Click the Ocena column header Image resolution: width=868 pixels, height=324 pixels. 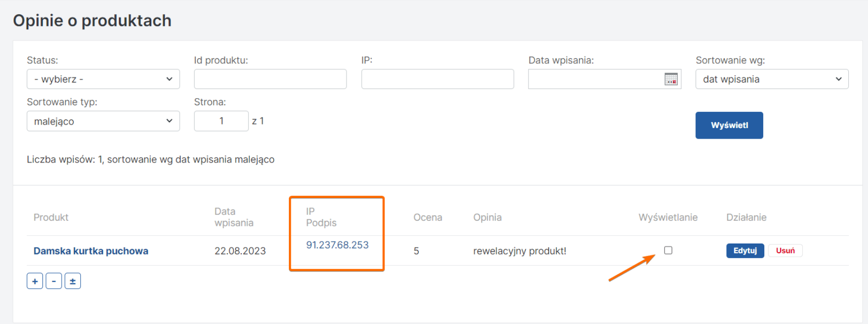click(427, 217)
